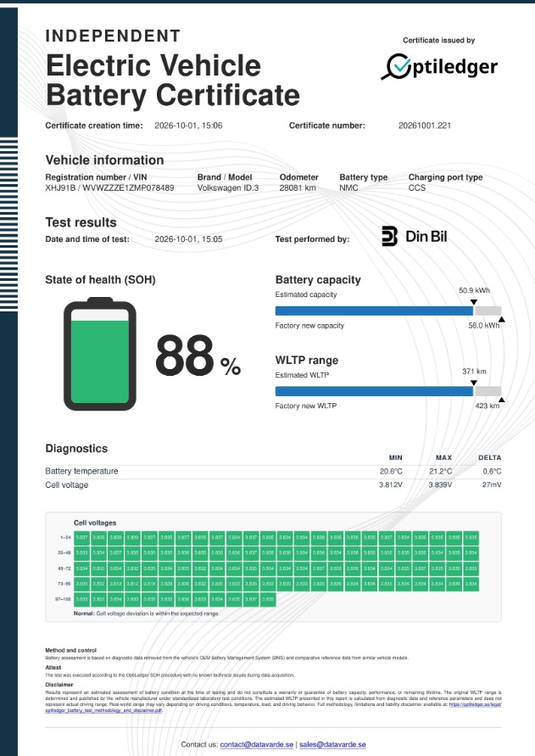The width and height of the screenshot is (535, 756).
Task: Click the Volkswagen ID.3 model value
Action: point(228,188)
